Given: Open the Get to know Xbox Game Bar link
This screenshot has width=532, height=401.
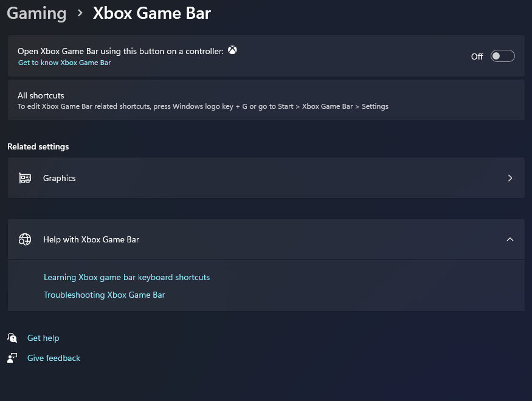Looking at the screenshot, I should tap(64, 63).
